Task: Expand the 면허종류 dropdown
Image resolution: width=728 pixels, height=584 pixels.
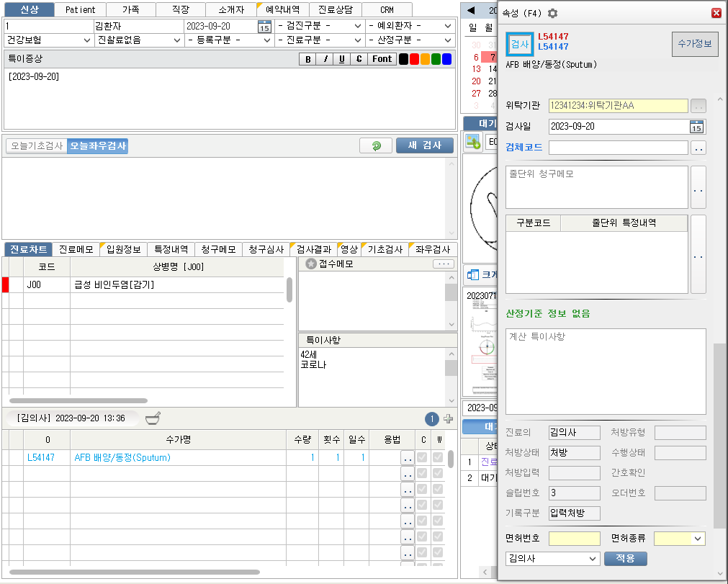Action: tap(696, 539)
